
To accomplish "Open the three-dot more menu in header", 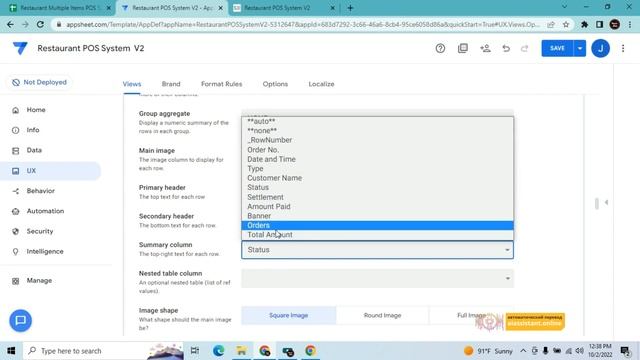I will pyautogui.click(x=623, y=49).
